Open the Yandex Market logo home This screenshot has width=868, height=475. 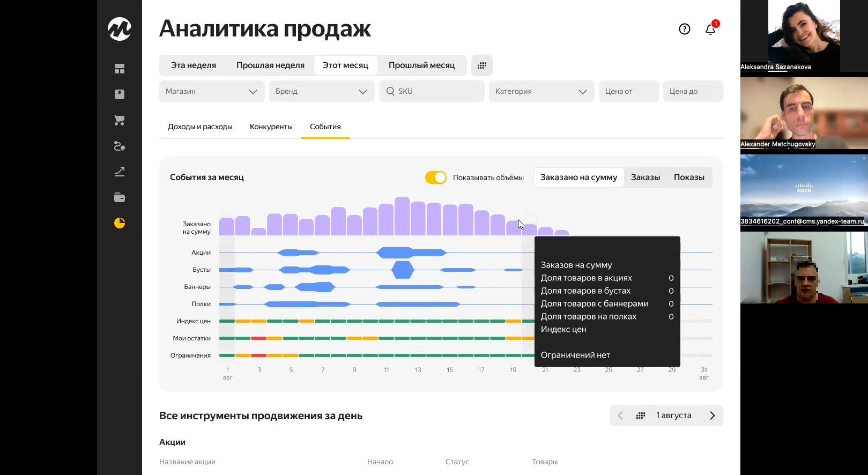(120, 29)
